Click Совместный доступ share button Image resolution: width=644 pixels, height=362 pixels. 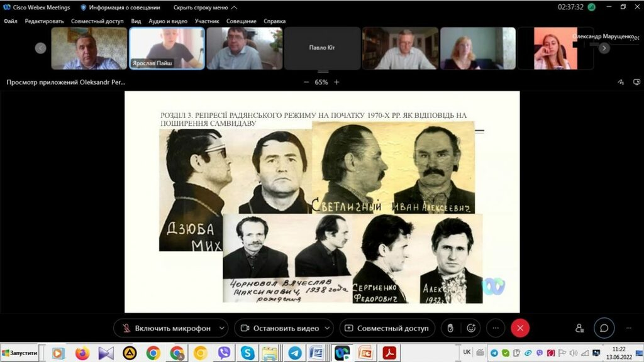pyautogui.click(x=387, y=328)
